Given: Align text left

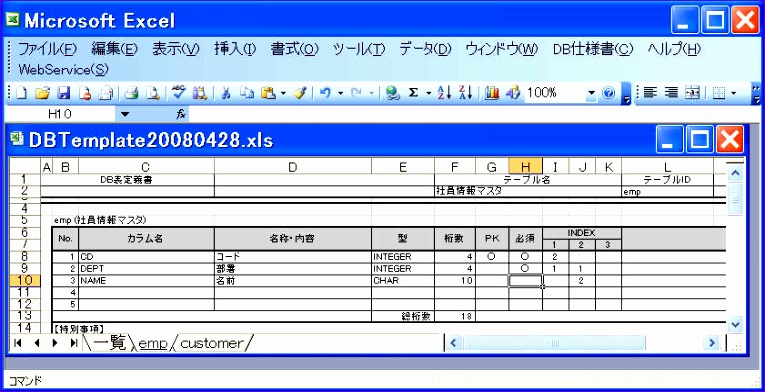Looking at the screenshot, I should pyautogui.click(x=649, y=93).
